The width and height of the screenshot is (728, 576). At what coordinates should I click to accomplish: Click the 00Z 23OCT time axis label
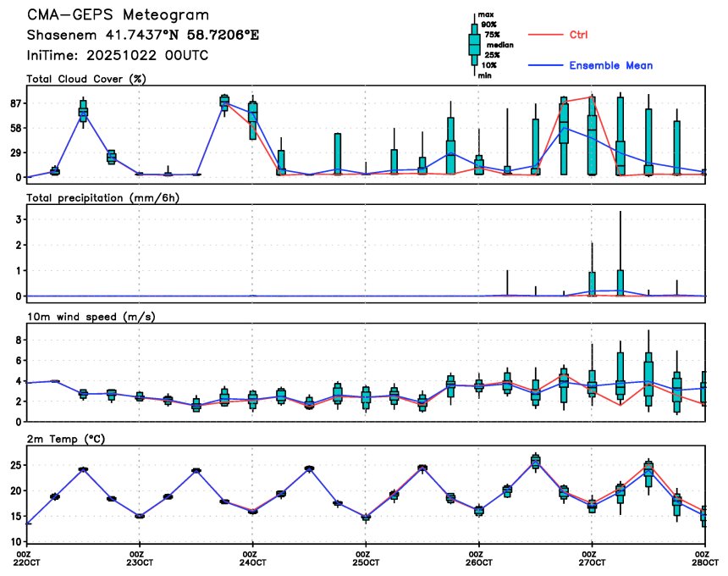(x=141, y=558)
